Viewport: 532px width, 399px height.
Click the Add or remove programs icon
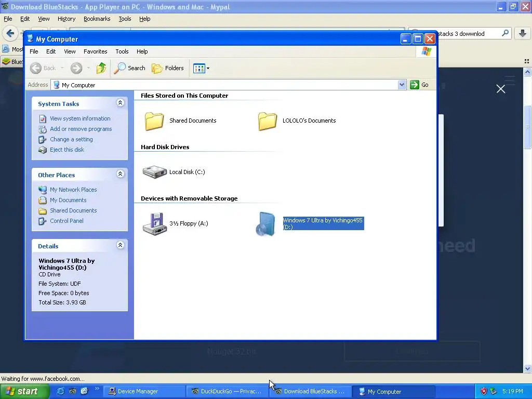(x=43, y=129)
